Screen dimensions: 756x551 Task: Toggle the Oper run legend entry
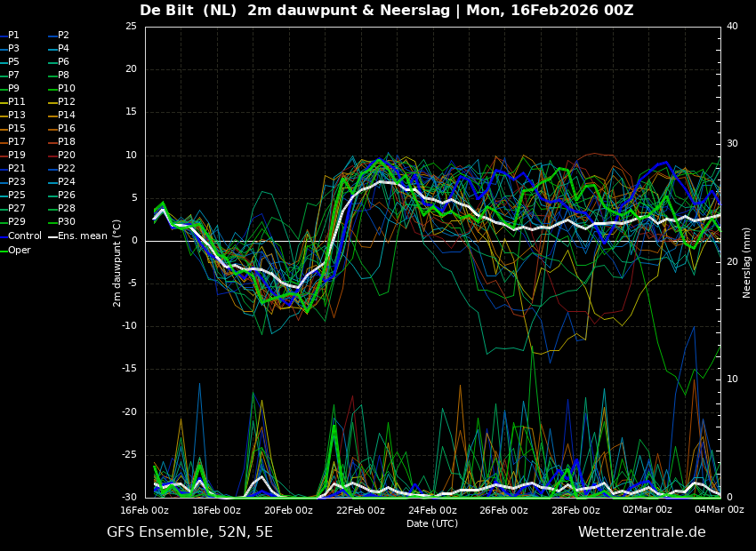[x=19, y=250]
